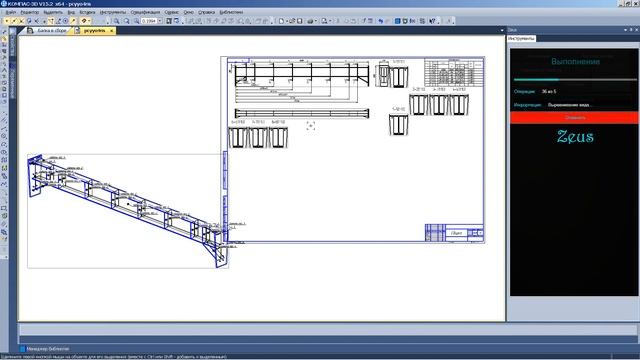Open the Вид menu
Viewport: 640px width, 360px height.
(71, 12)
